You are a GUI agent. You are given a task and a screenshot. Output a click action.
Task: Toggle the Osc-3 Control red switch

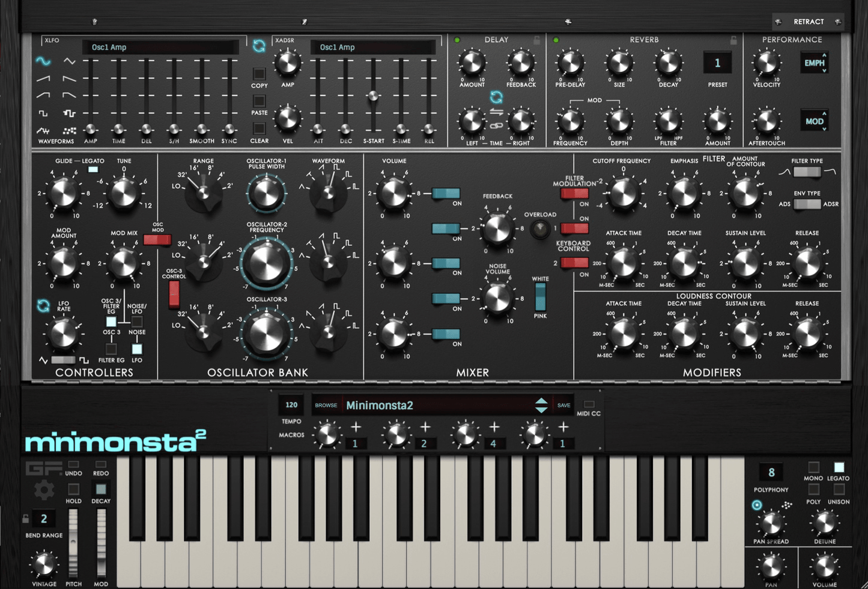(174, 294)
